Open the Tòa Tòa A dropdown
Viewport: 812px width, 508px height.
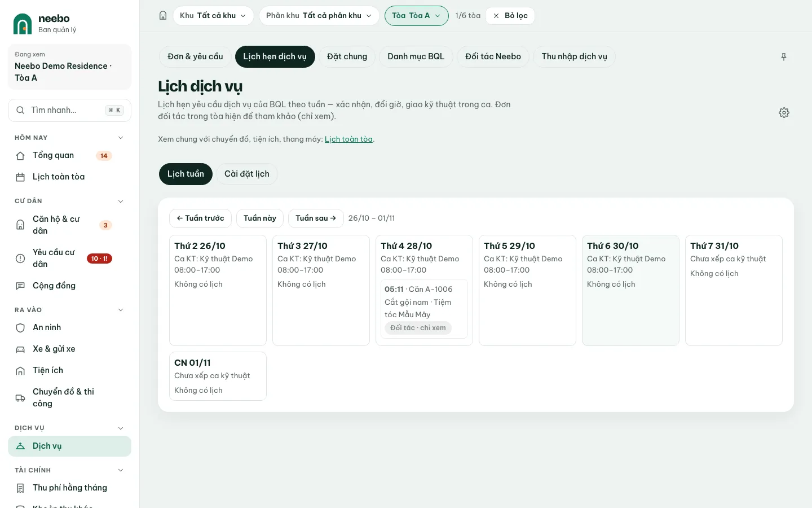(417, 16)
